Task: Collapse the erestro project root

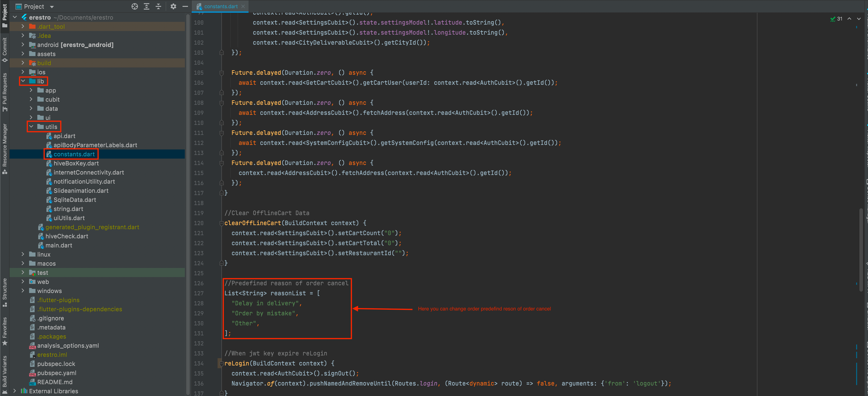Action: coord(15,17)
